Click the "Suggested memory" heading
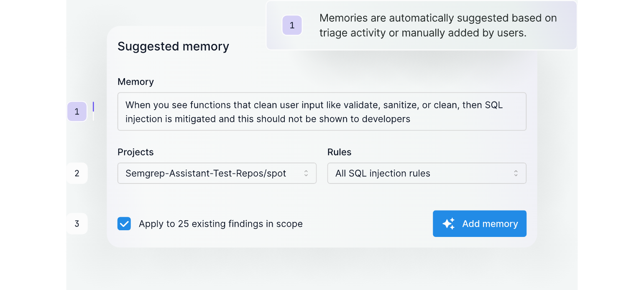 (173, 46)
